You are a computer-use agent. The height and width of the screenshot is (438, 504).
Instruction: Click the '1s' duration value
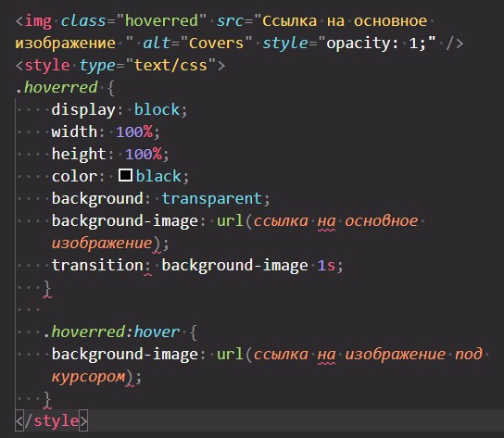326,266
